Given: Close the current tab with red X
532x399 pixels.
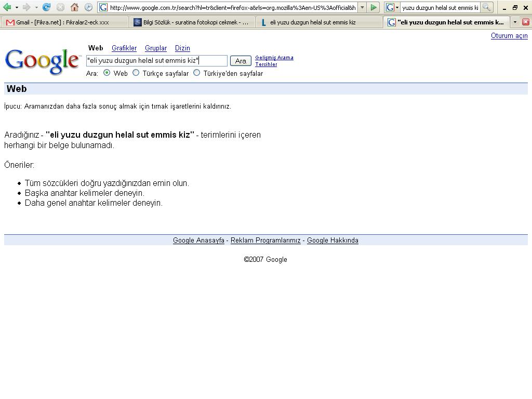Looking at the screenshot, I should (526, 22).
